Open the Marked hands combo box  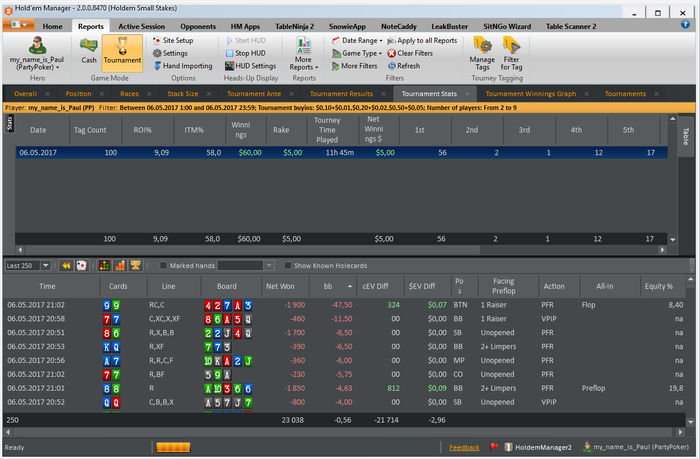pyautogui.click(x=245, y=266)
